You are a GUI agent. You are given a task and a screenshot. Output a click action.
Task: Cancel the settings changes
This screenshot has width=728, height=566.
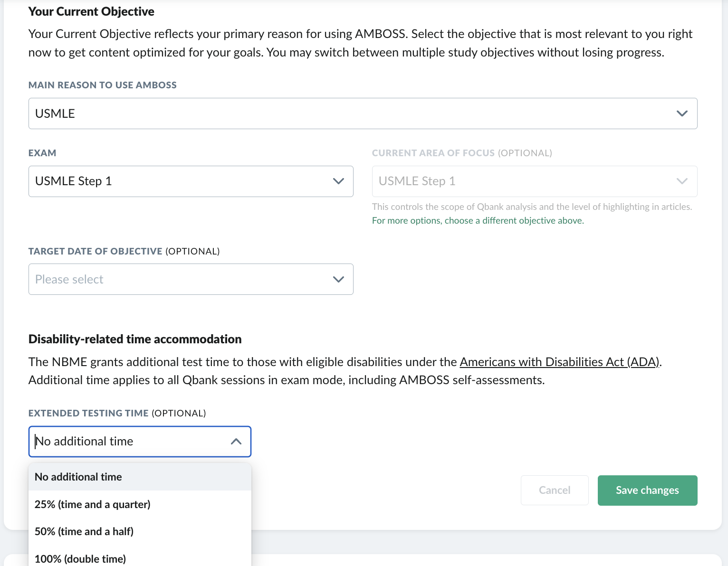(x=554, y=490)
